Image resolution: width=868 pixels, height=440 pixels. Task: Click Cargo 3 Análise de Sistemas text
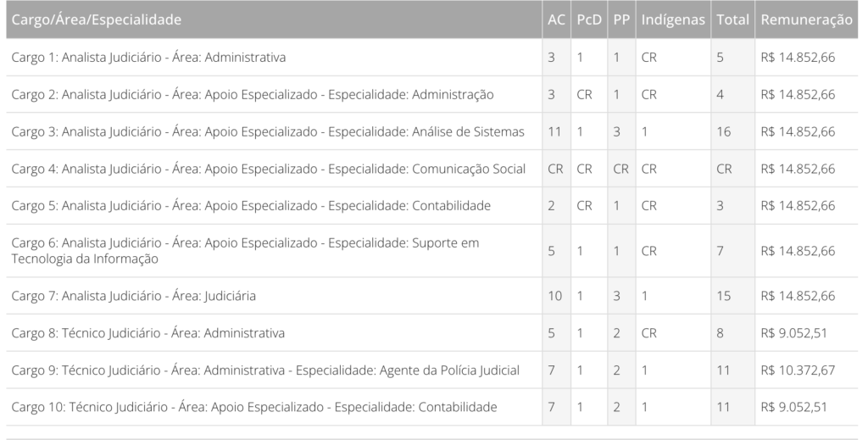pos(268,132)
